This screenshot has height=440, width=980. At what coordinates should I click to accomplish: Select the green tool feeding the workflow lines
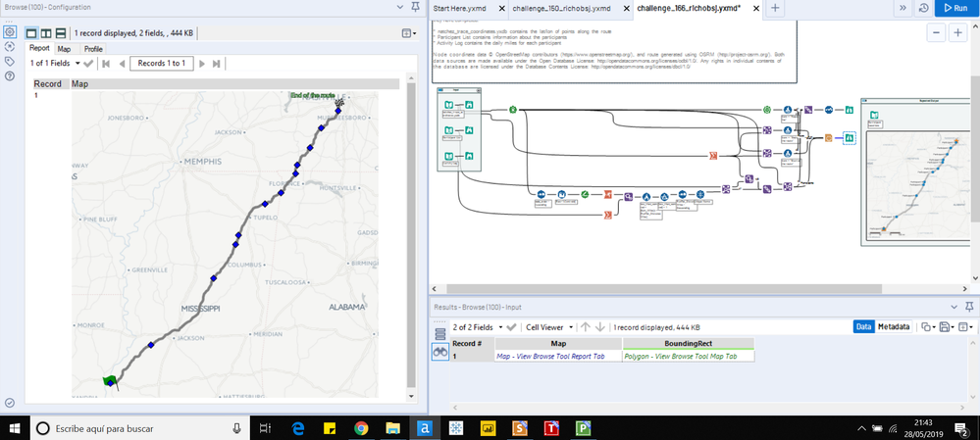pyautogui.click(x=512, y=109)
